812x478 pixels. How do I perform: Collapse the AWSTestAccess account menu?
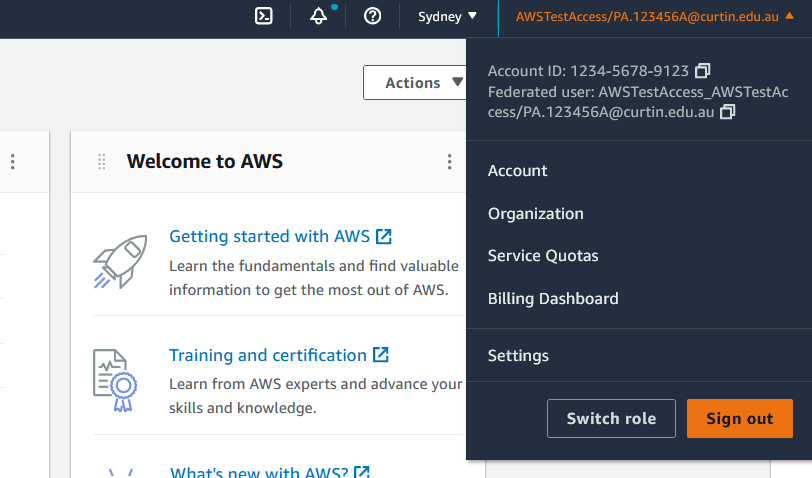[655, 17]
